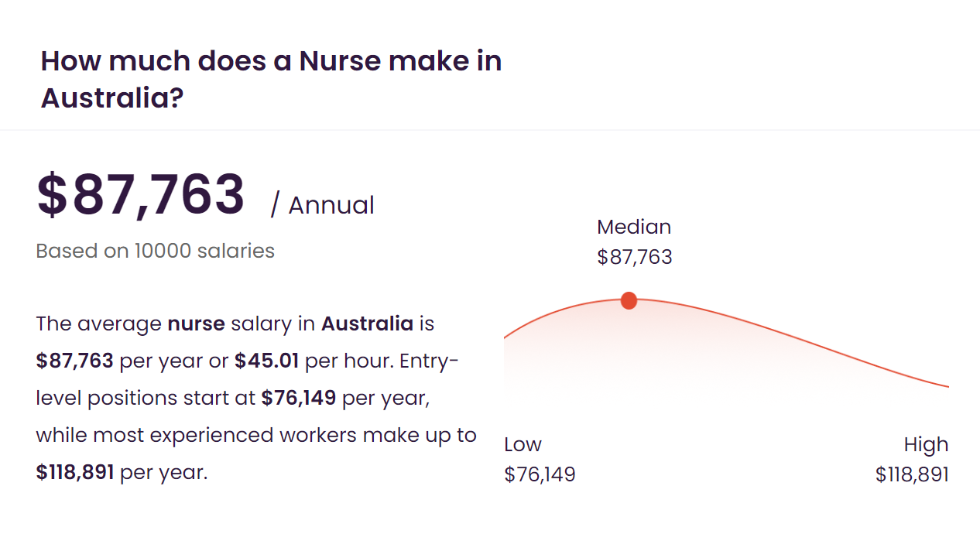Click the bold $45.01 hourly rate

point(266,361)
